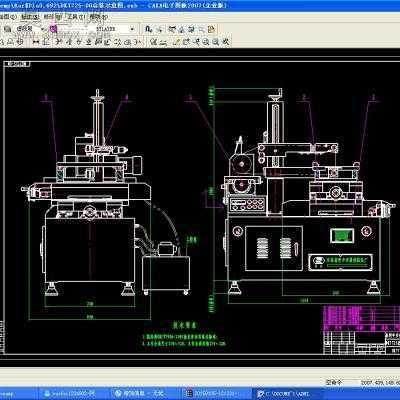Expand the STLAYER style dropdown arrow
Image resolution: width=400 pixels, height=400 pixels.
click(132, 29)
